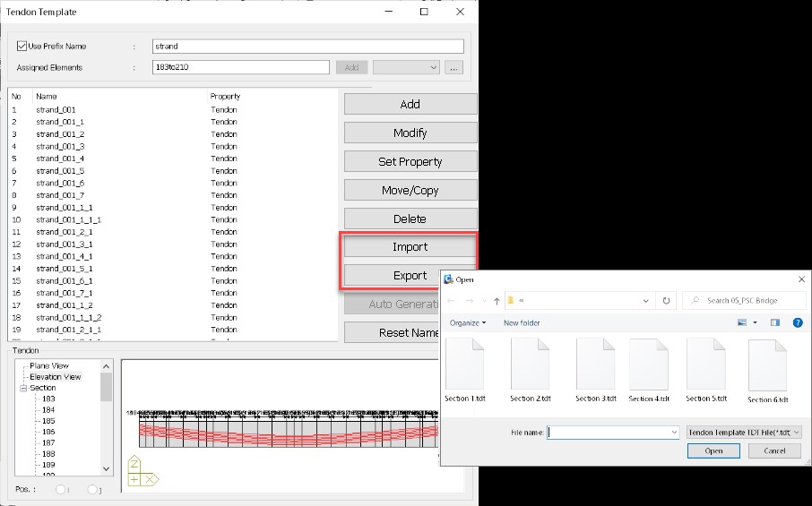Click the Property column header
The width and height of the screenshot is (812, 506).
272,96
